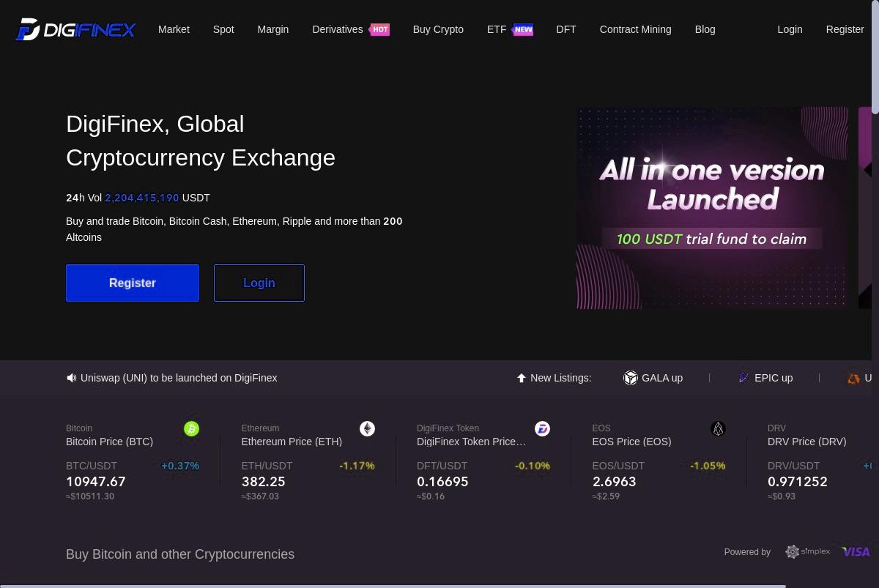This screenshot has width=879, height=588.
Task: Open the Market menu
Action: [x=174, y=29]
